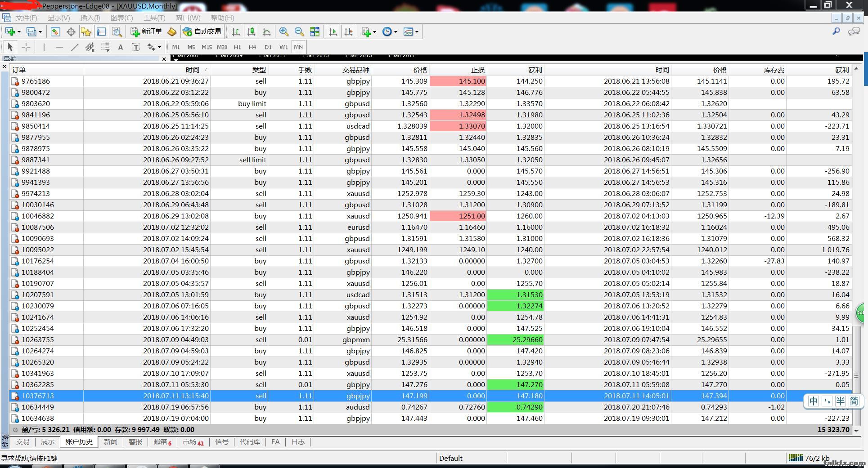Expand the new chart dropdown arrow
This screenshot has width=868, height=468.
click(x=19, y=32)
